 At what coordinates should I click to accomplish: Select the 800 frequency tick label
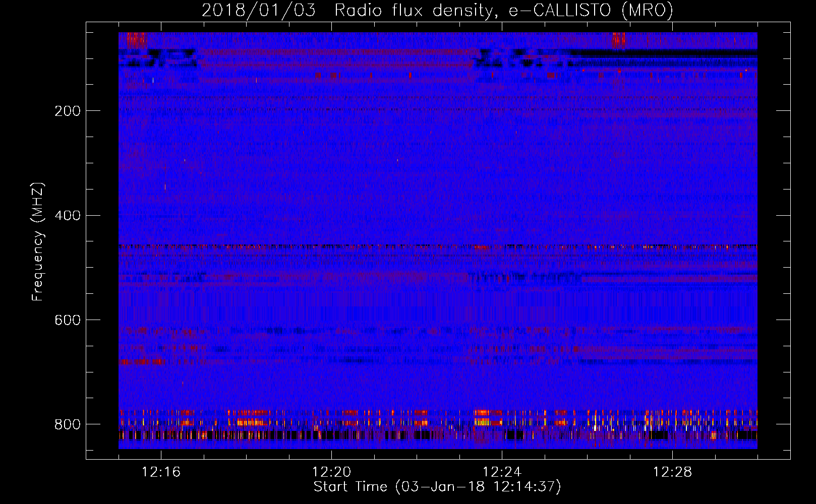pyautogui.click(x=68, y=424)
